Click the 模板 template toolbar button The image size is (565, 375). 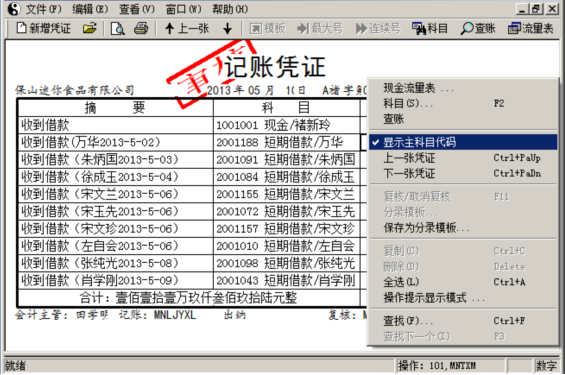[267, 28]
